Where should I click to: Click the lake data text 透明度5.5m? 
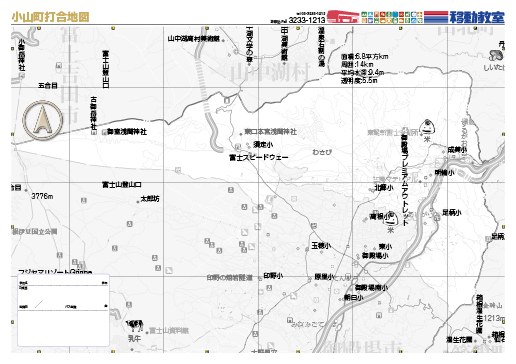359,80
